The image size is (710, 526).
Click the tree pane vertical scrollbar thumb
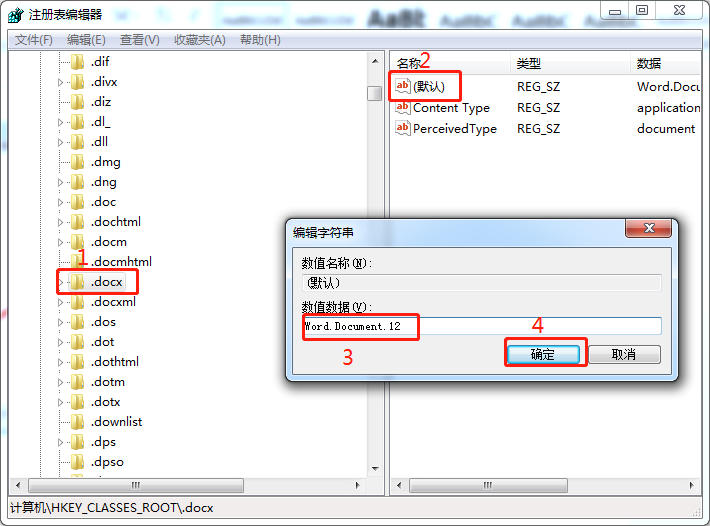(374, 93)
